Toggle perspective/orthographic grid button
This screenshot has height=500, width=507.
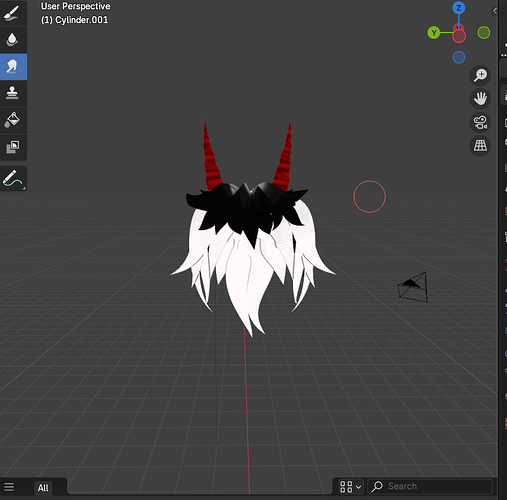(x=480, y=146)
